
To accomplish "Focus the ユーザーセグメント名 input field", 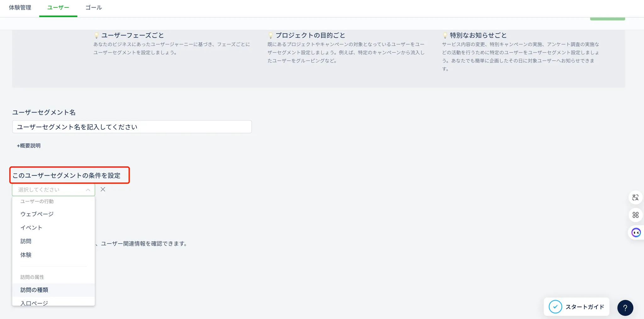I will pos(132,127).
